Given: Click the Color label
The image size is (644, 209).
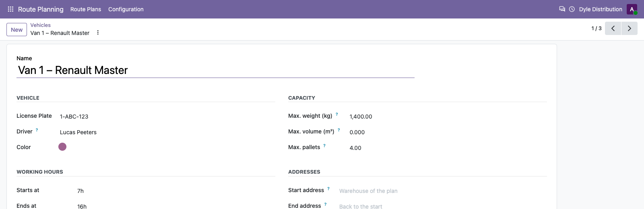Looking at the screenshot, I should click(24, 147).
